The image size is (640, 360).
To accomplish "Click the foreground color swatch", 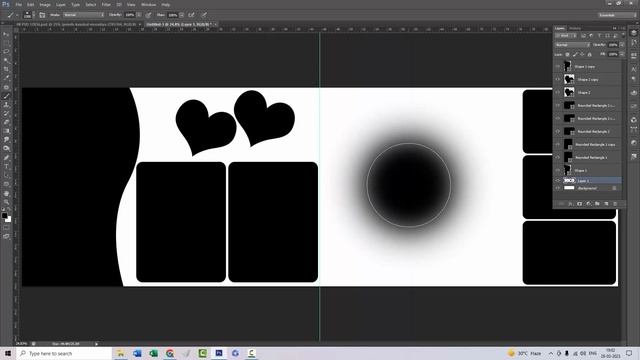I will tap(4, 215).
